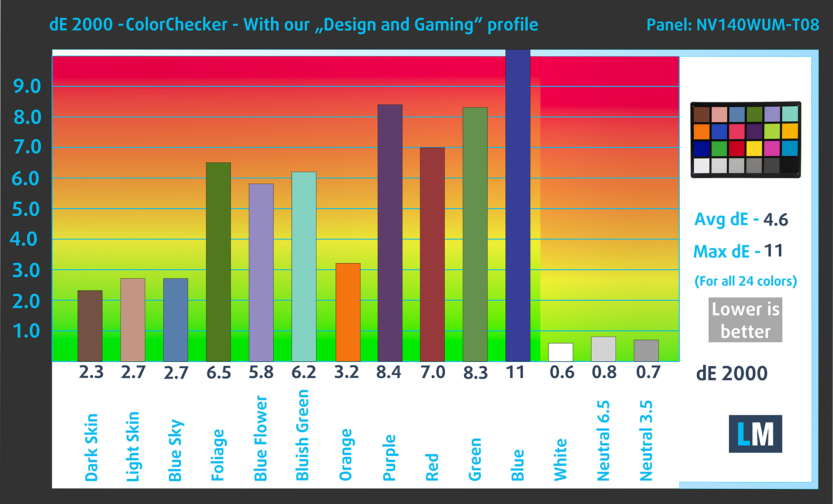Viewport: 833px width, 504px height.
Task: Click the Orange bar
Action: click(348, 312)
